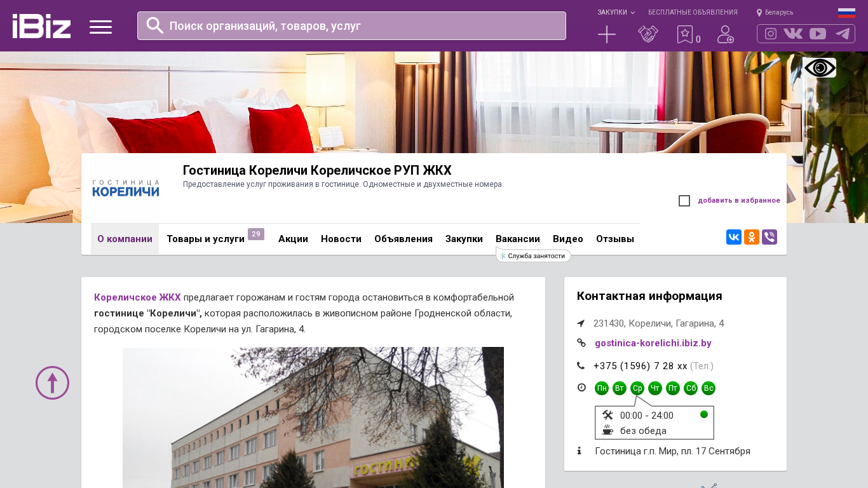
Task: Click the Гостиница г.п. Мир info text
Action: [x=673, y=451]
